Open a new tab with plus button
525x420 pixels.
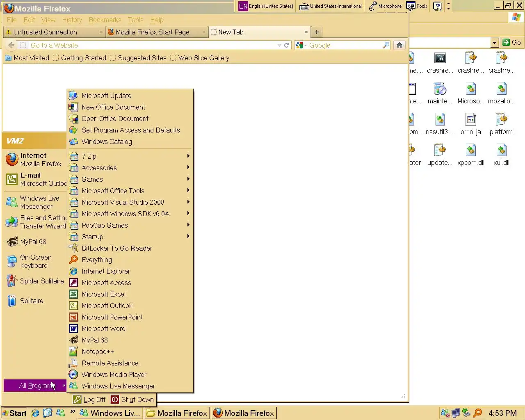[x=316, y=32]
